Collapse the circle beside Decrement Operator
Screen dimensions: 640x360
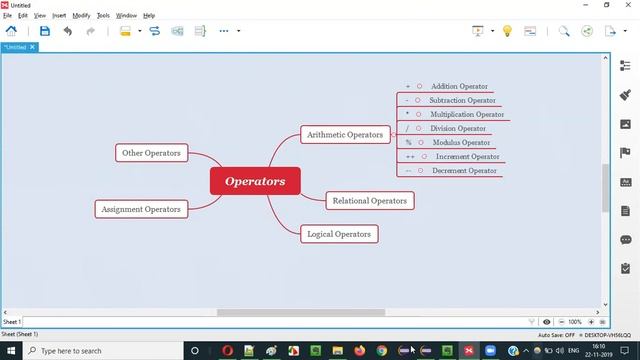(420, 171)
